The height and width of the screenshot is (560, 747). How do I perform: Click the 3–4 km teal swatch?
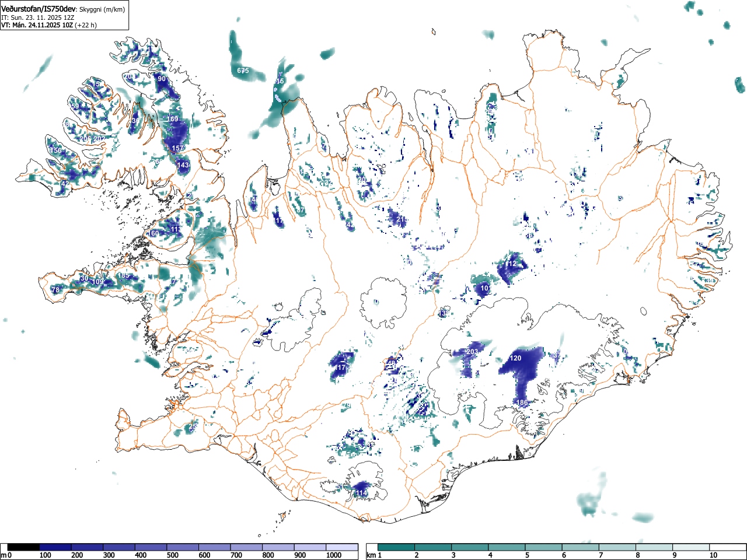[470, 547]
